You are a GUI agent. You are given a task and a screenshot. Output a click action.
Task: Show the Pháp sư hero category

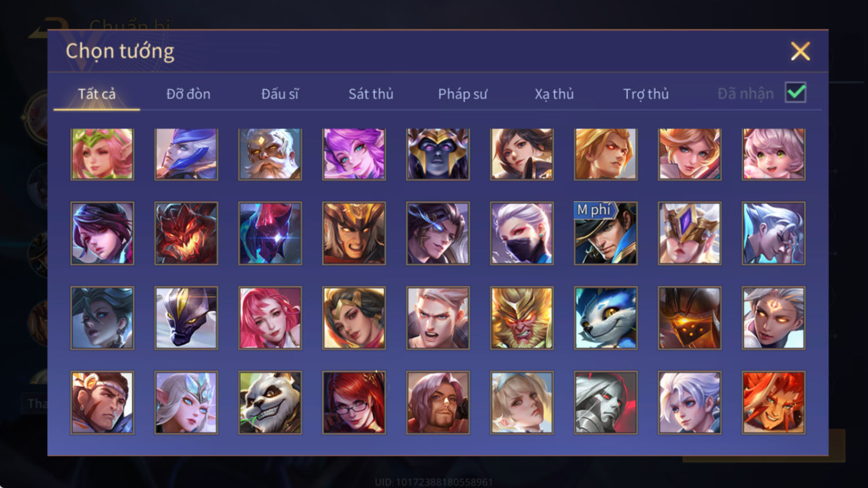tap(463, 94)
